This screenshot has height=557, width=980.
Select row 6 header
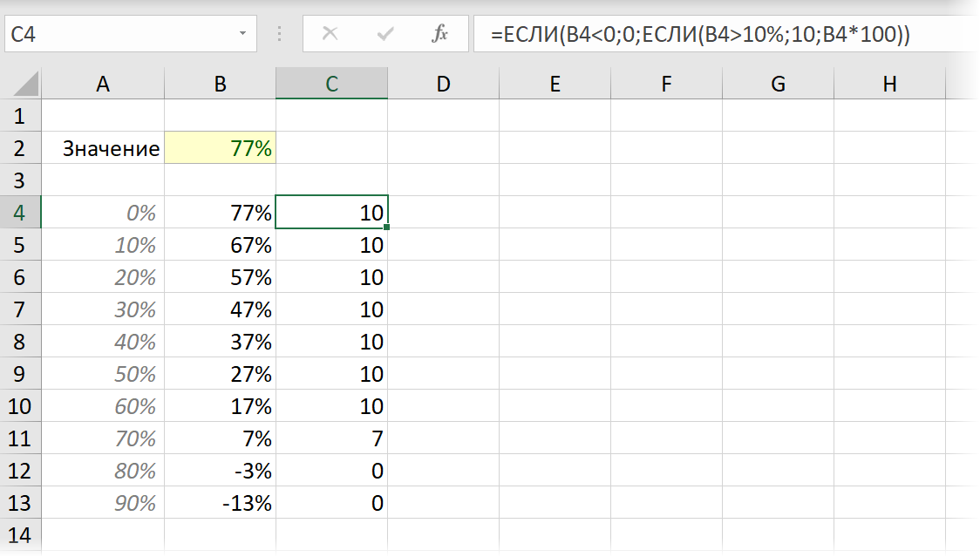point(20,277)
